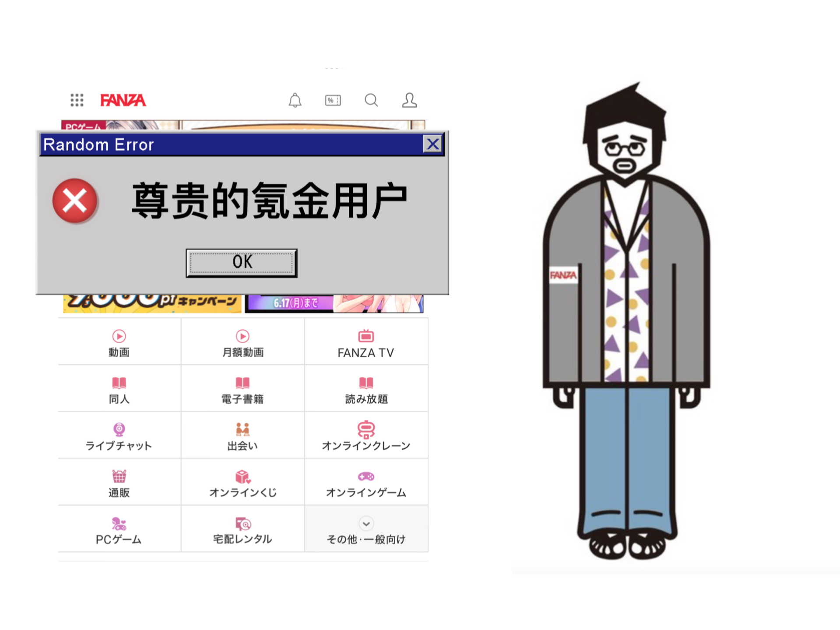The image size is (840, 630).
Task: Open the coupon percent icon
Action: 333,100
